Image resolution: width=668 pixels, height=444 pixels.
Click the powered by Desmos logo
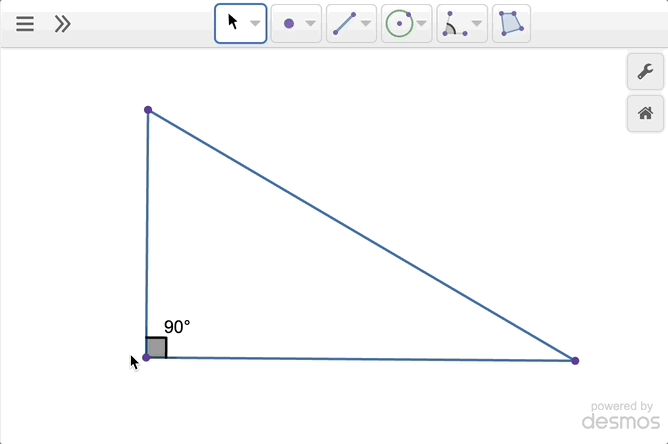(x=620, y=416)
